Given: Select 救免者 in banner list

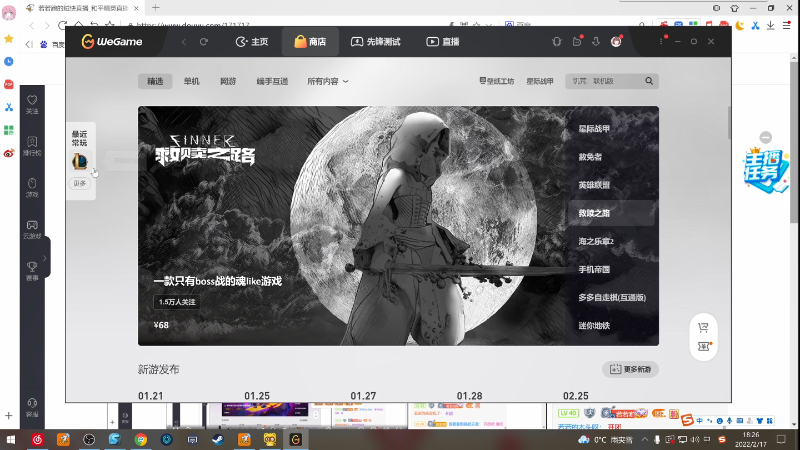Looking at the screenshot, I should click(x=590, y=157).
